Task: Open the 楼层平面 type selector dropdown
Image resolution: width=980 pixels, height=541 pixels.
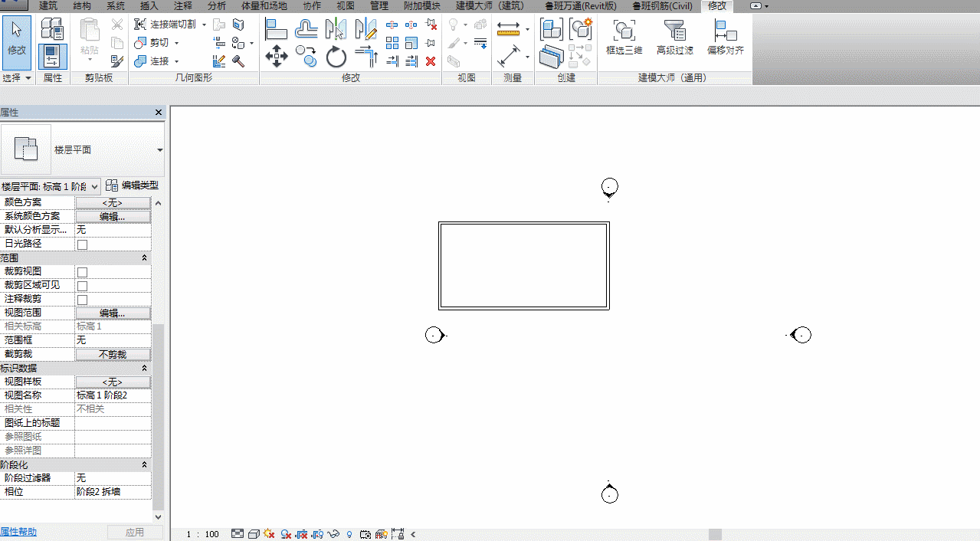Action: 160,150
